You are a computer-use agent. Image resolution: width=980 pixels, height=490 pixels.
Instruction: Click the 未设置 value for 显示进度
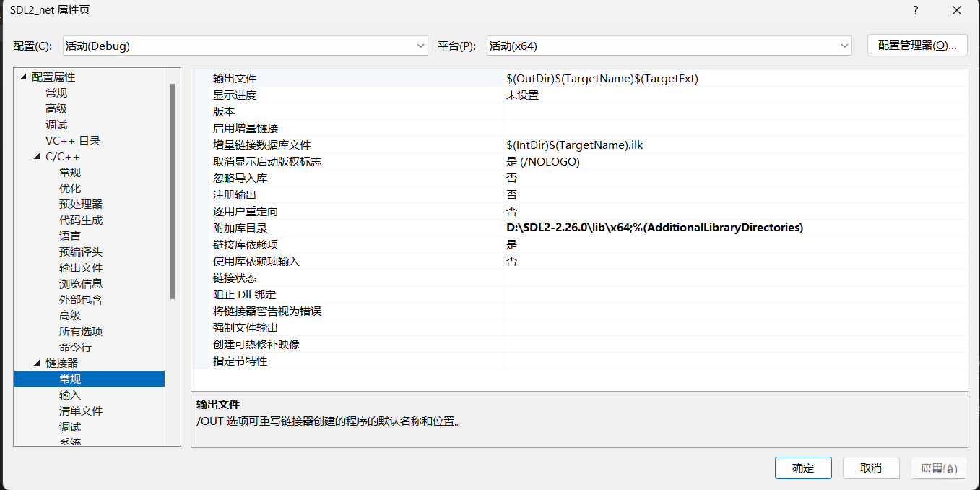tap(522, 95)
